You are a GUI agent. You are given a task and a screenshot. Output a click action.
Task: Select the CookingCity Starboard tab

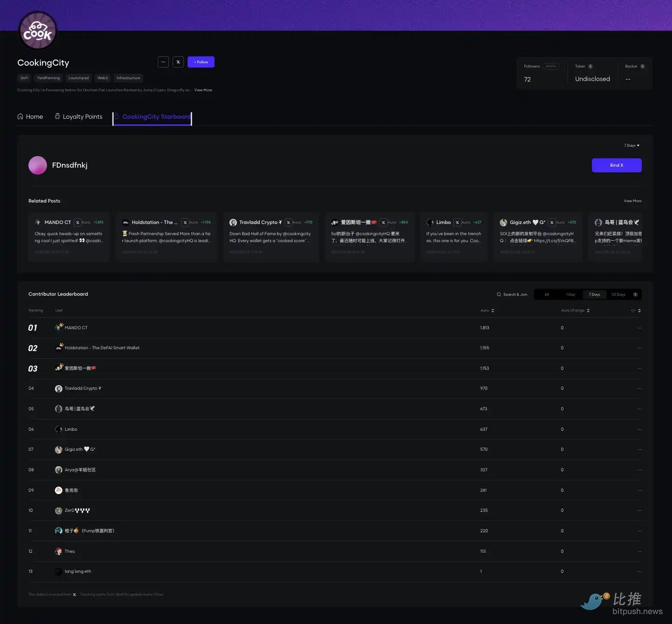[152, 117]
